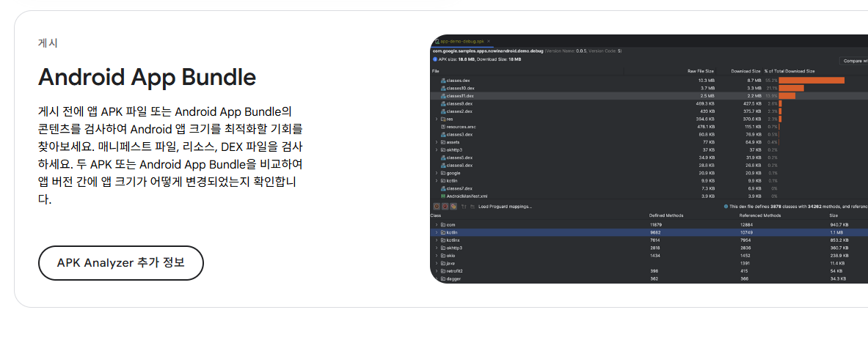Click the classes10.dex orange size bar
The image size is (868, 340).
791,89
